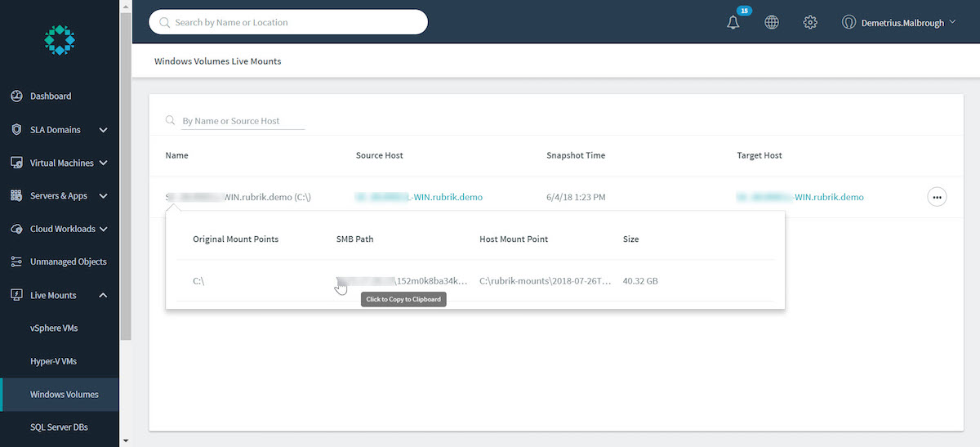The width and height of the screenshot is (980, 447).
Task: Open notifications bell icon
Action: click(733, 23)
